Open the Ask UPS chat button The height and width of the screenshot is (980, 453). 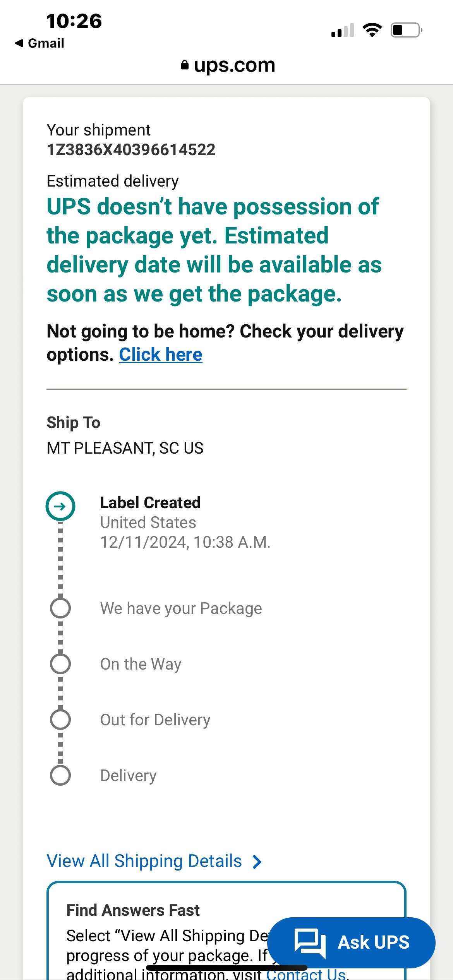coord(351,942)
